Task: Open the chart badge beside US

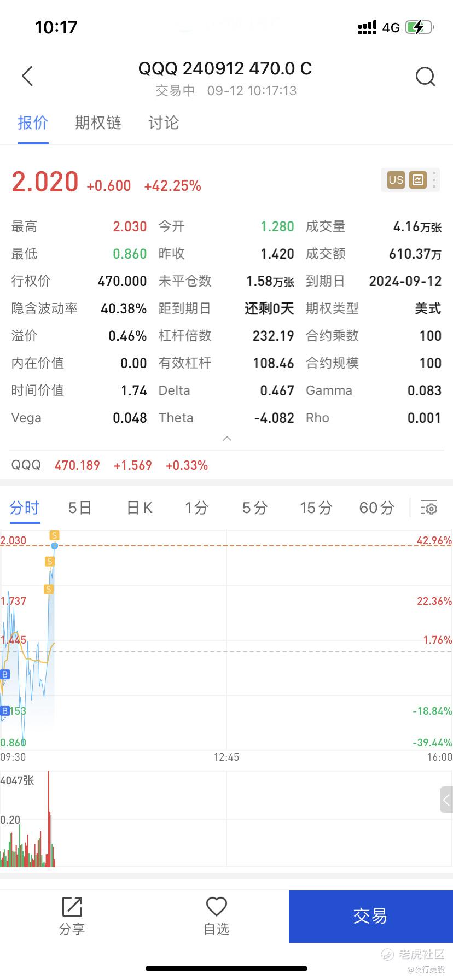Action: coord(418,180)
